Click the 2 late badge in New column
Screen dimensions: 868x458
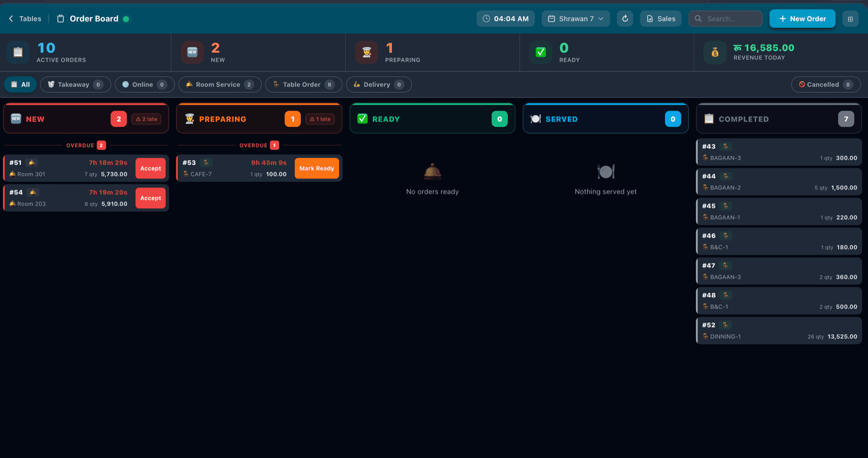click(x=146, y=119)
